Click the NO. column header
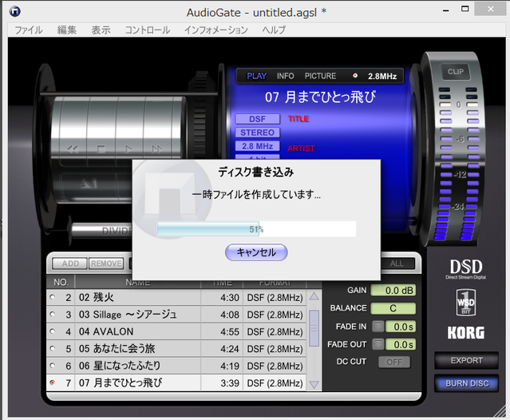510x420 pixels. pos(61,282)
